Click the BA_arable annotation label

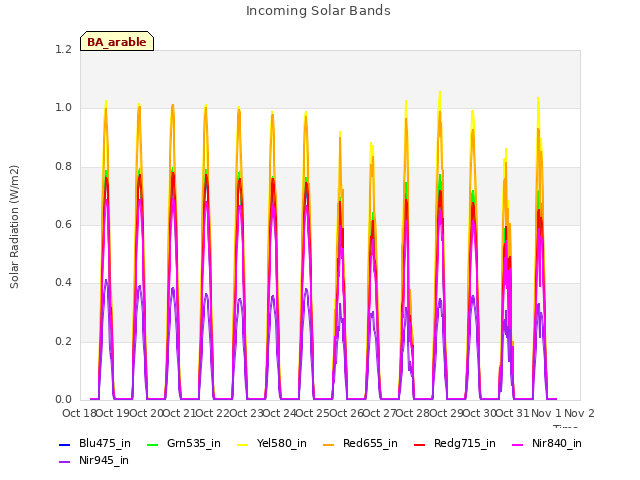click(x=117, y=42)
